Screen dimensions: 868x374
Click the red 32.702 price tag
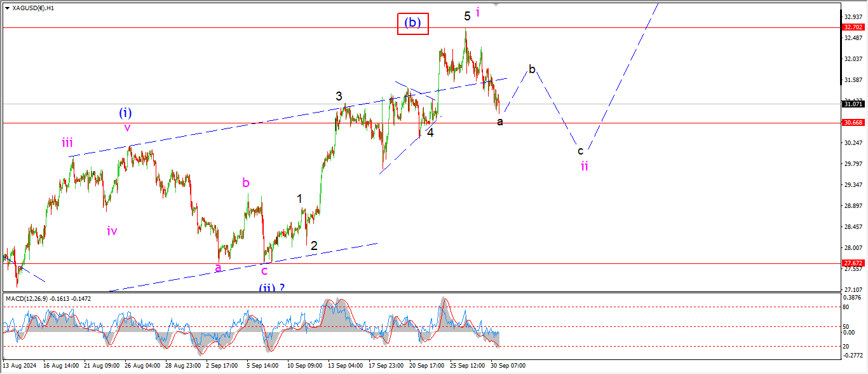853,27
